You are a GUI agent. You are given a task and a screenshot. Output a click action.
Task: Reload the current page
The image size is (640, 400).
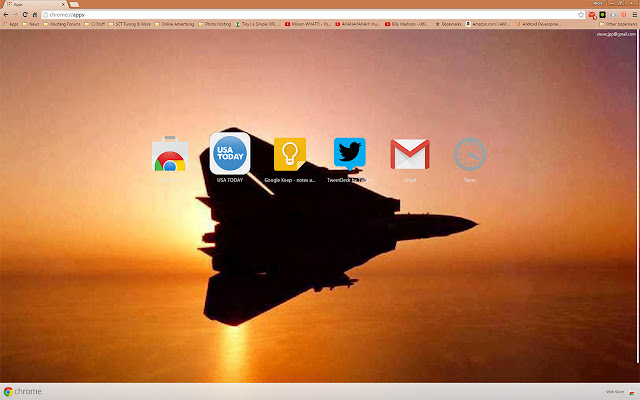(x=25, y=15)
